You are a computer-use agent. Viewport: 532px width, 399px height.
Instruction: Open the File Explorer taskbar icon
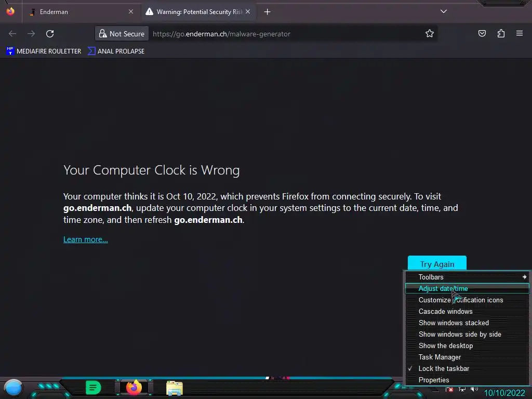[x=175, y=388]
